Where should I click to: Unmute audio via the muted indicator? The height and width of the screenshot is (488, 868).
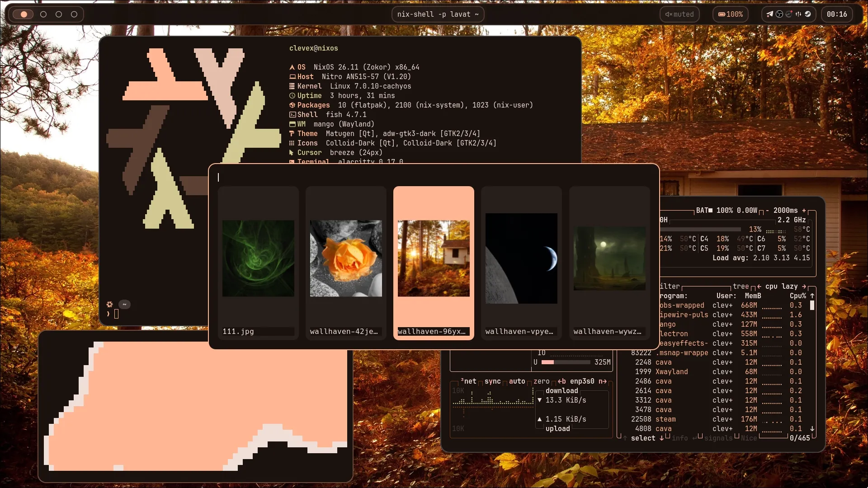pos(679,14)
